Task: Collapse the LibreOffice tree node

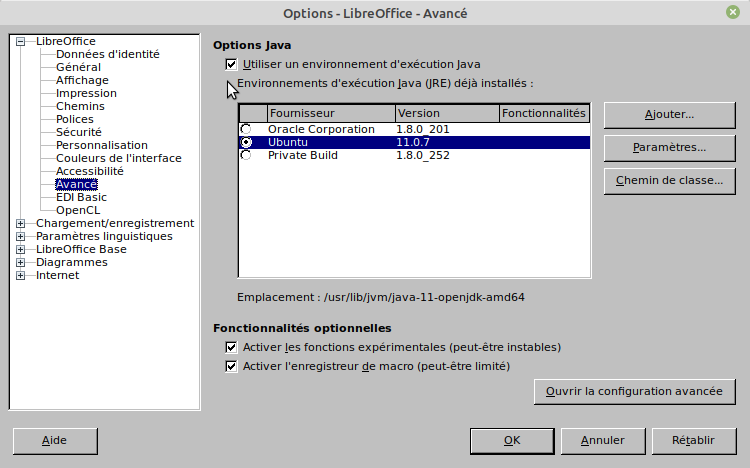Action: pos(21,42)
